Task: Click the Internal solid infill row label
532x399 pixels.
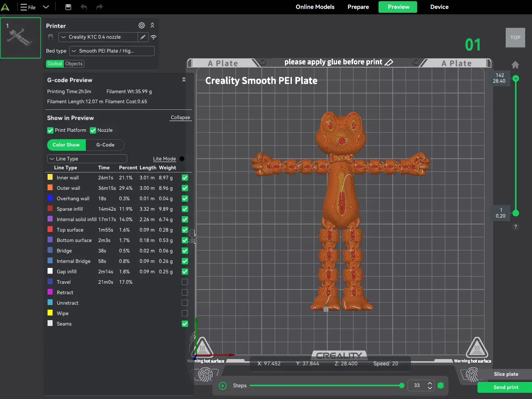Action: (77, 220)
